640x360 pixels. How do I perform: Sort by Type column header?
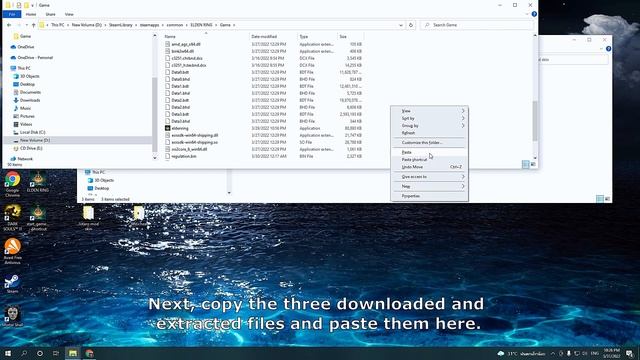[x=317, y=36]
